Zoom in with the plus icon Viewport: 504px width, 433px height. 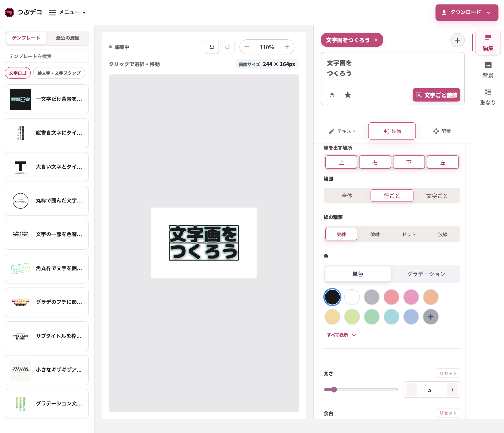[287, 47]
